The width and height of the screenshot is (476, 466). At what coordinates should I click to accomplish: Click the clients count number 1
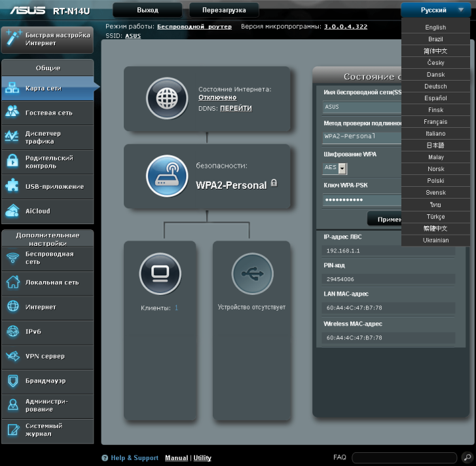click(176, 307)
